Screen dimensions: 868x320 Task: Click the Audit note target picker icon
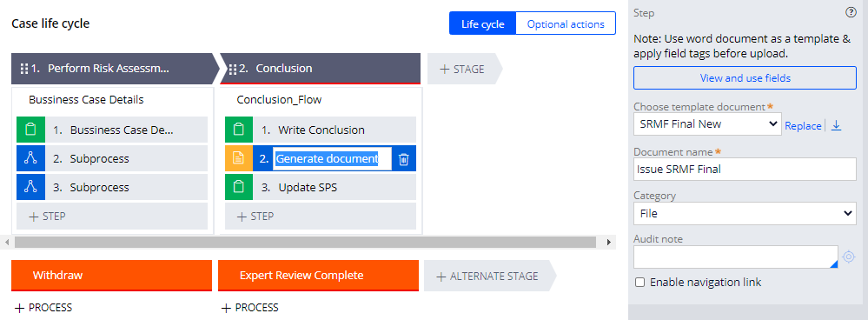pos(849,257)
